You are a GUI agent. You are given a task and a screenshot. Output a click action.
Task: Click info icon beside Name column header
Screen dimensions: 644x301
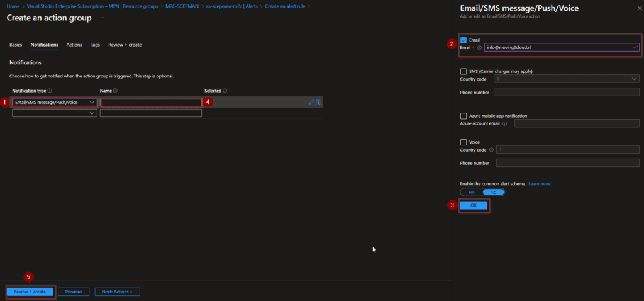[116, 91]
